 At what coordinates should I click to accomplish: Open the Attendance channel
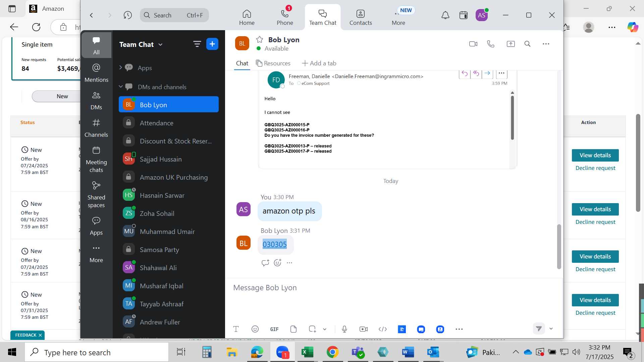tap(169, 123)
